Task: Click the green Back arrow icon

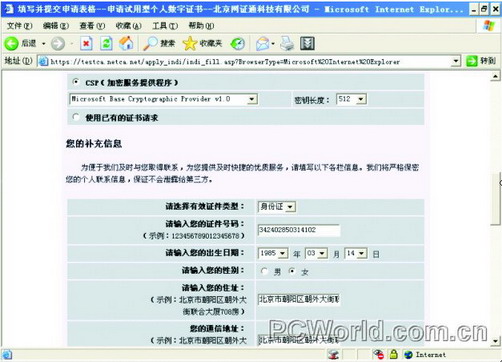Action: [11, 44]
